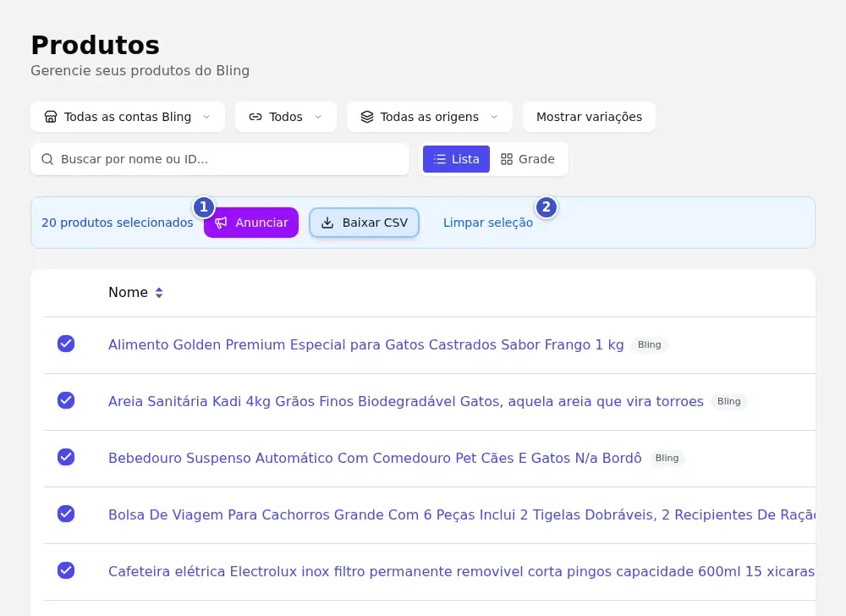Viewport: 846px width, 616px height.
Task: Click the 20 produtos selecionados text
Action: (x=117, y=223)
